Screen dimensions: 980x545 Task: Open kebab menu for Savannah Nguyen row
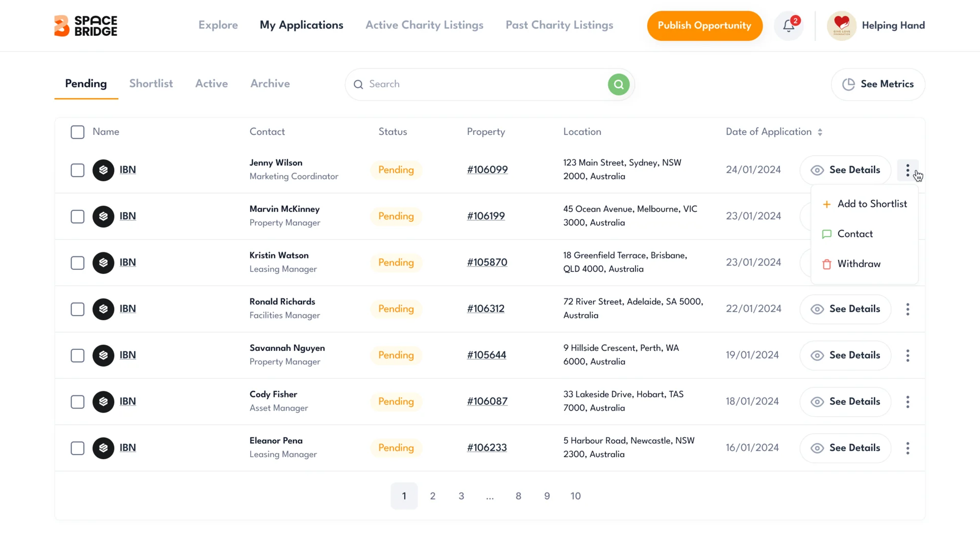pyautogui.click(x=908, y=356)
